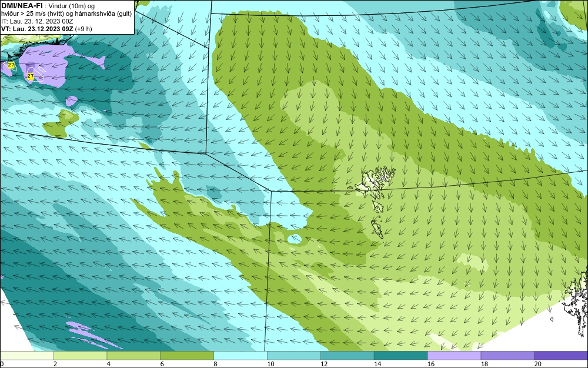This screenshot has width=588, height=368.
Task: Click the yellow 27 gust label at map's left edge
Action: pyautogui.click(x=11, y=65)
